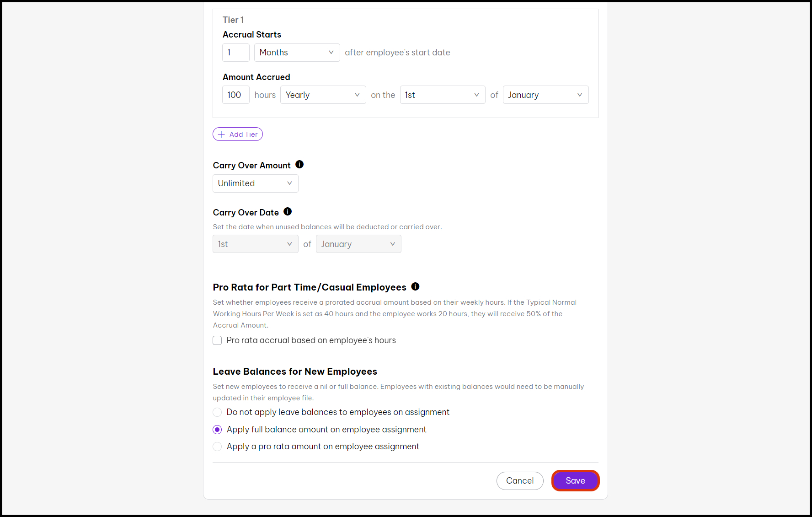Click the Add Tier button

click(238, 135)
